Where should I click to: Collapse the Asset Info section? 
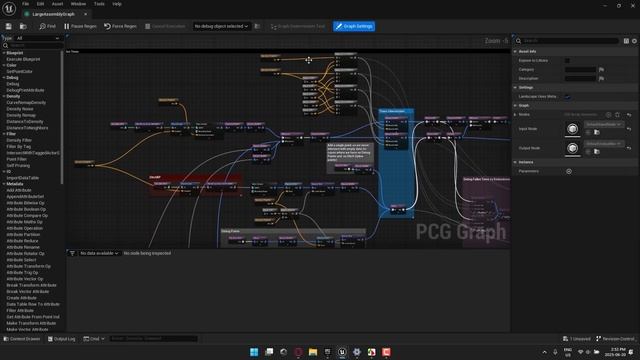pyautogui.click(x=515, y=51)
